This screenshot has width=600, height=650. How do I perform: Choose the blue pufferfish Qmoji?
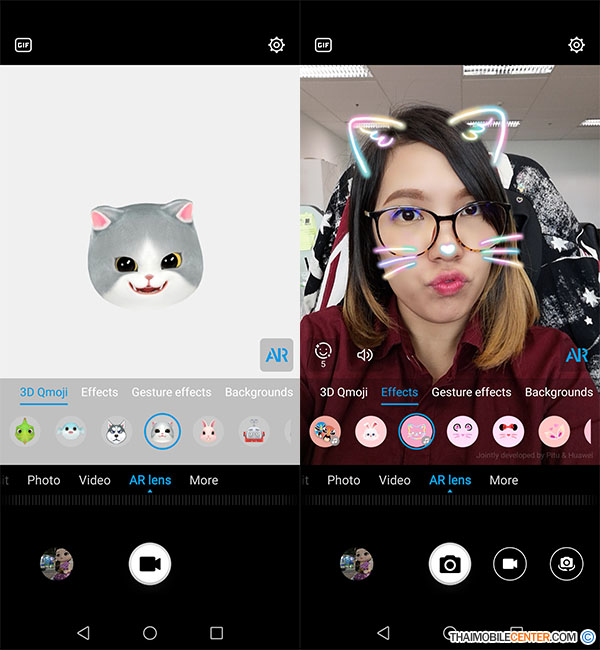pyautogui.click(x=71, y=432)
